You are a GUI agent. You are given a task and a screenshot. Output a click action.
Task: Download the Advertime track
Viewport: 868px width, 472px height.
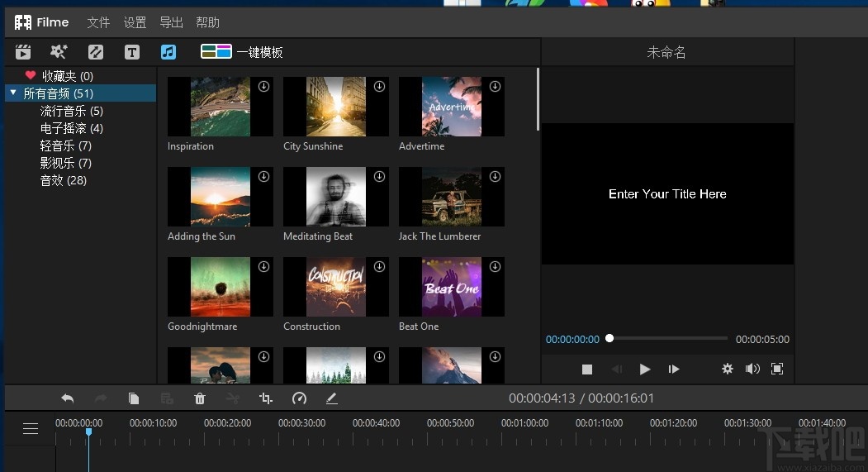click(495, 87)
